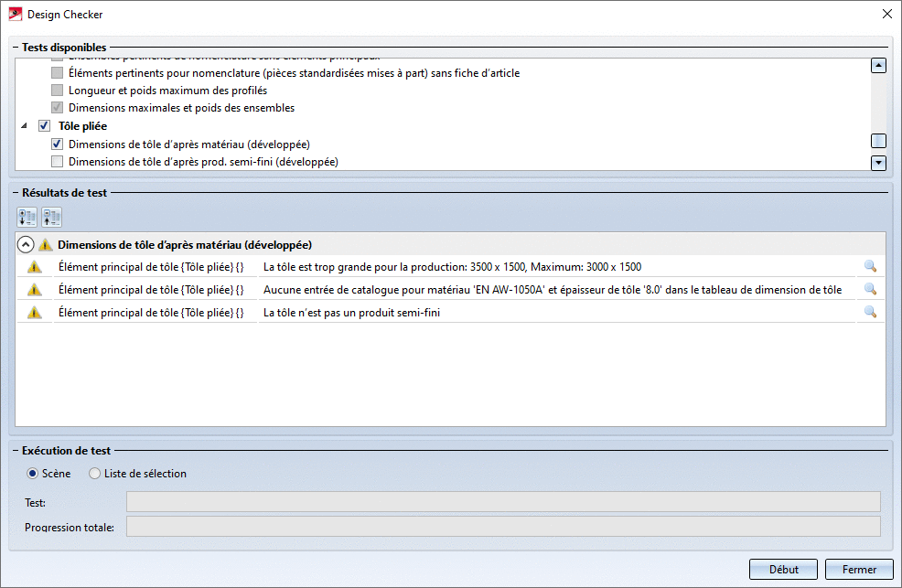The image size is (902, 588).
Task: Click 'Dimensions maximales et poids des ensembles' label
Action: tap(181, 108)
